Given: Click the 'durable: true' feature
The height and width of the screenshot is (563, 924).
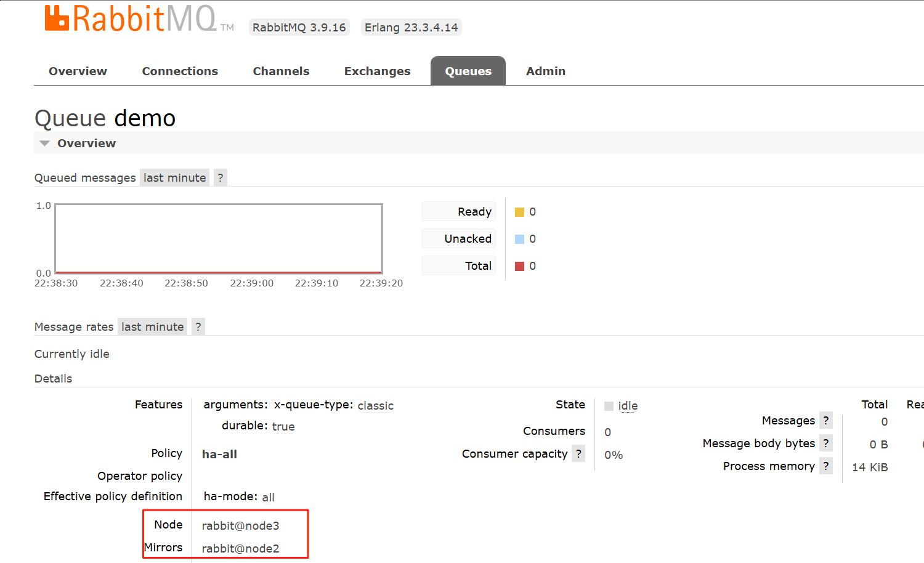Looking at the screenshot, I should 258,426.
